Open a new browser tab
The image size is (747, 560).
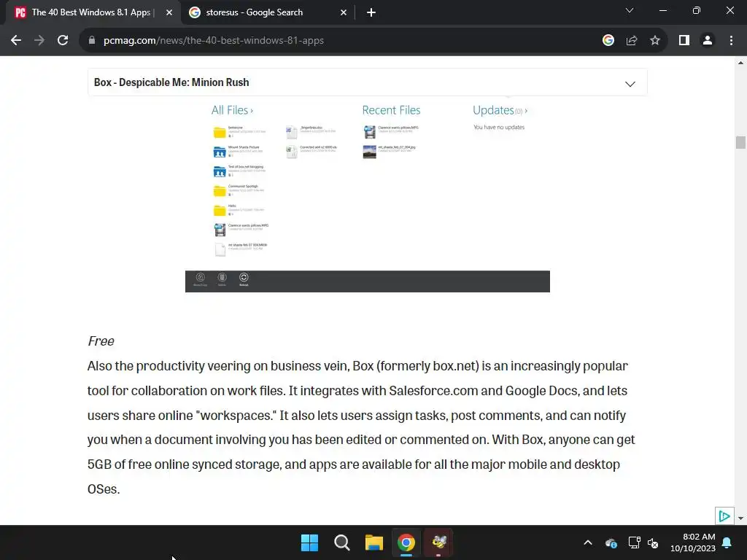pyautogui.click(x=371, y=13)
